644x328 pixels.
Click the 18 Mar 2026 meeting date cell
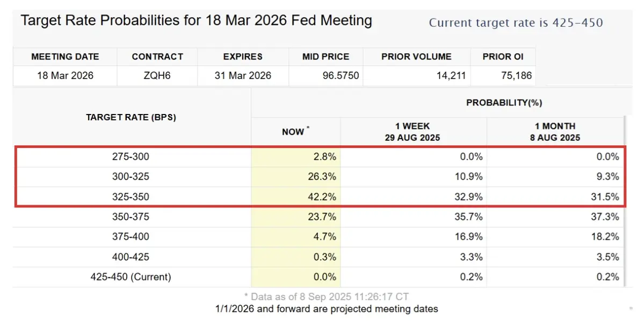click(x=65, y=76)
